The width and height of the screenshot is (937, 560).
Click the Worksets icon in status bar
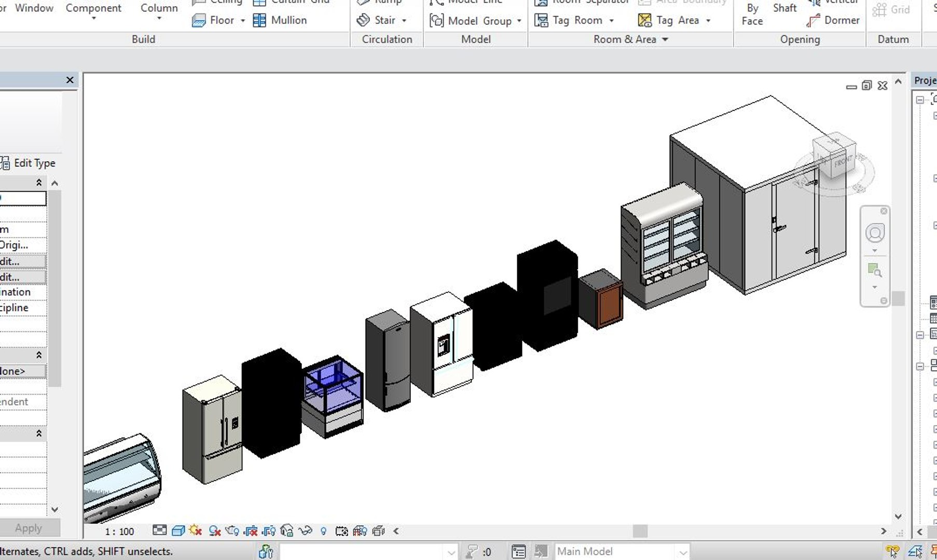click(x=266, y=551)
